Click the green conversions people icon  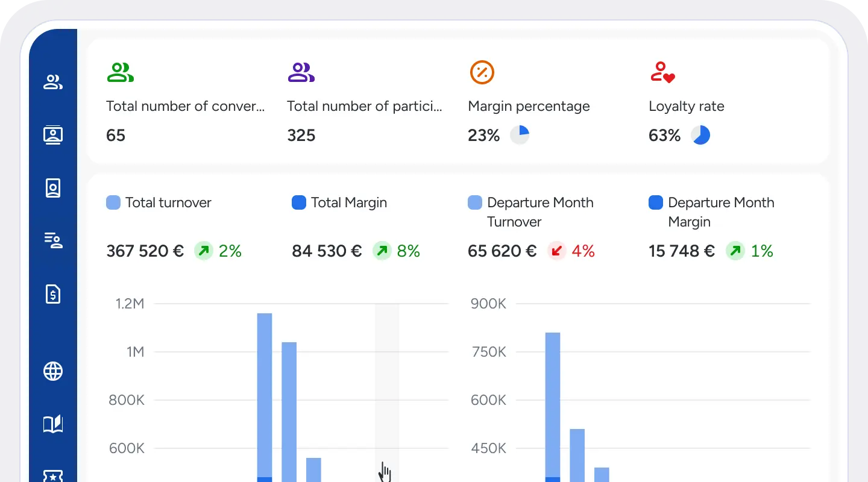(120, 72)
